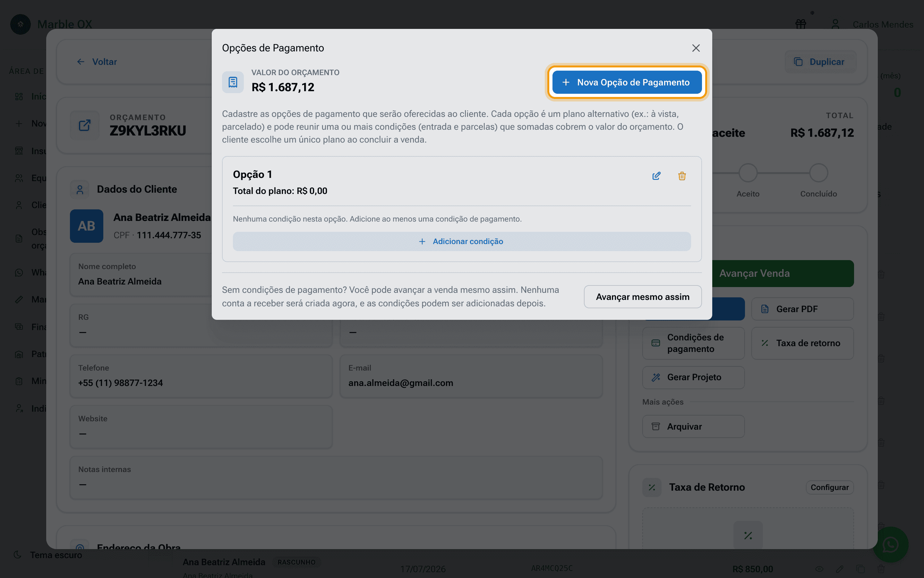
Task: Click the AB client avatar
Action: (87, 226)
